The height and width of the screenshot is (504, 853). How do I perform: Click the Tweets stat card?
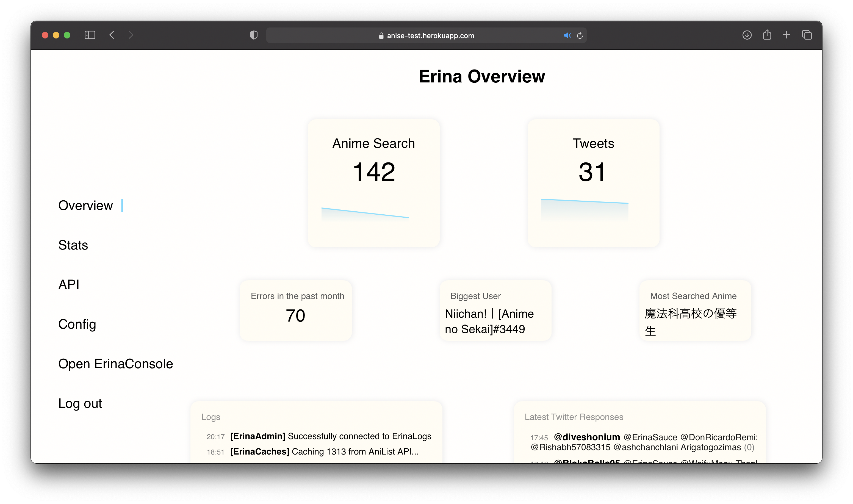593,180
